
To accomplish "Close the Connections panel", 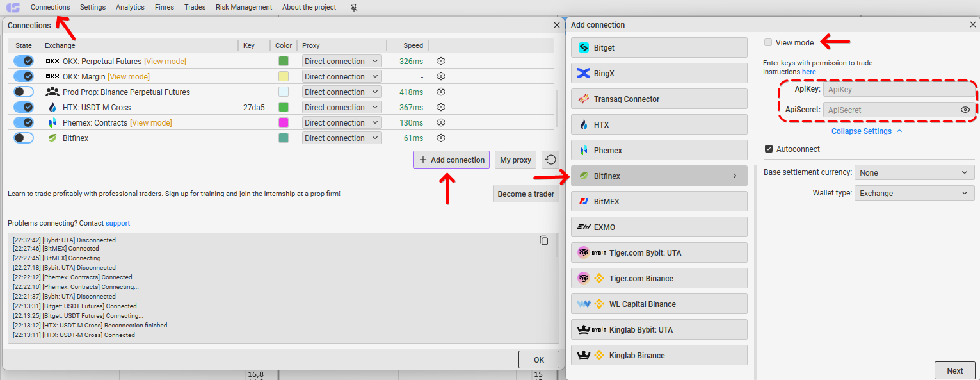I will (556, 25).
